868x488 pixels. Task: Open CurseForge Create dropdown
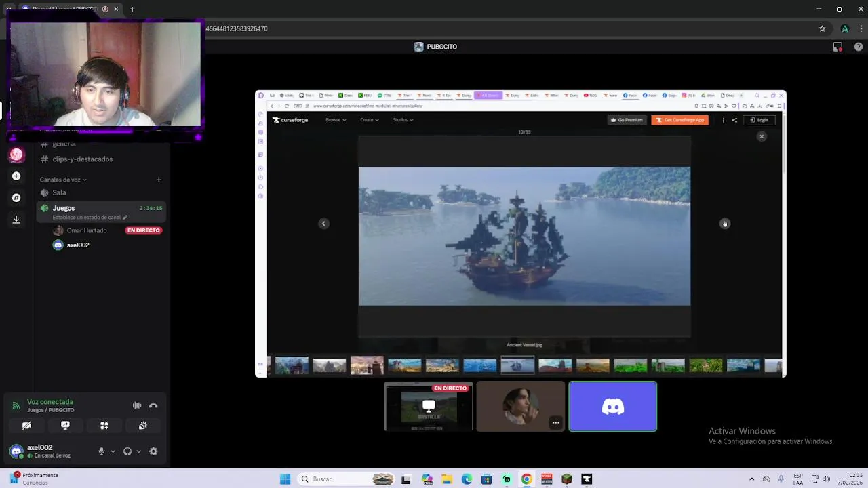click(370, 120)
